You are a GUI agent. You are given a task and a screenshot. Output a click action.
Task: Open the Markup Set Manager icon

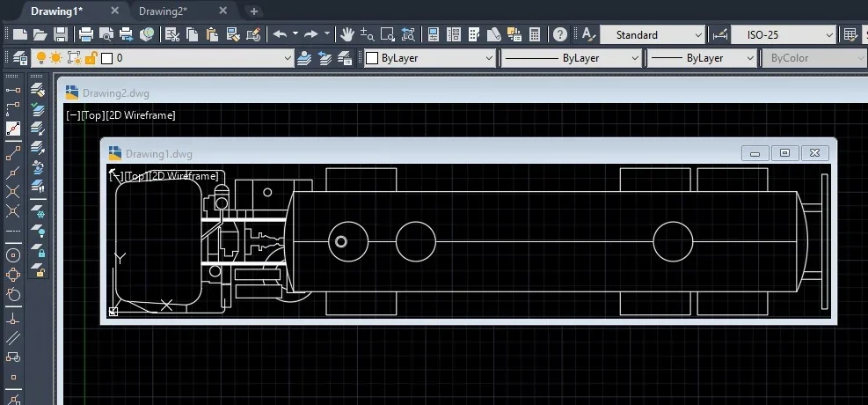[514, 34]
